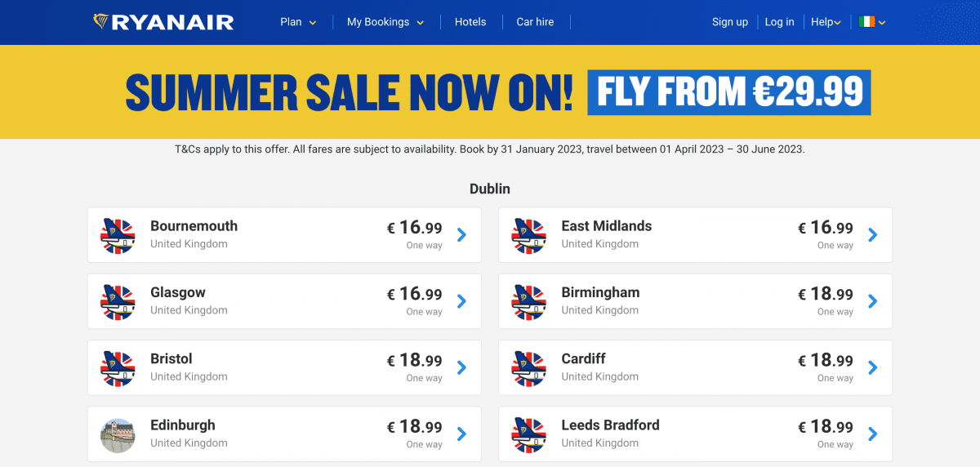Click the Edinburgh destination photo thumbnail
The image size is (980, 467).
(x=118, y=434)
